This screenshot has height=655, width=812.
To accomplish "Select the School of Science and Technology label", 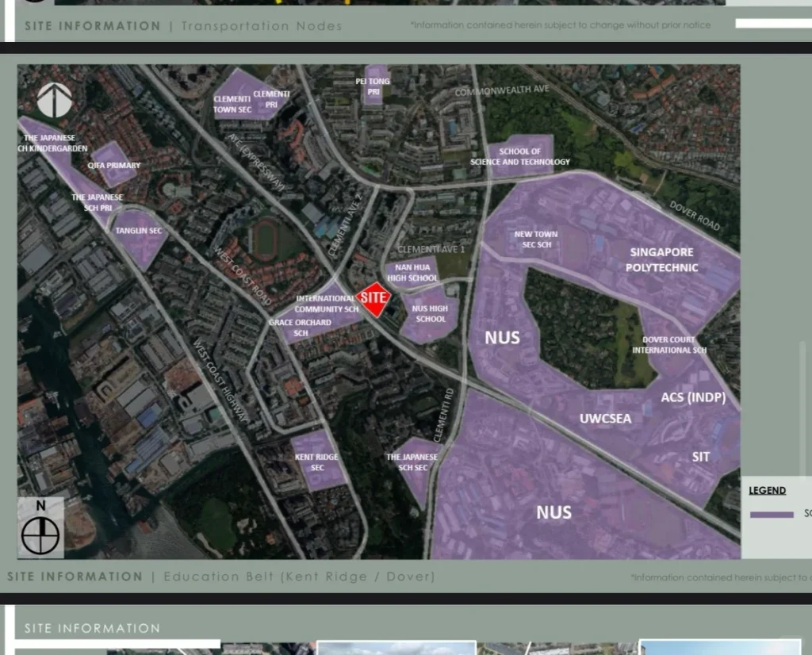I will pos(520,156).
